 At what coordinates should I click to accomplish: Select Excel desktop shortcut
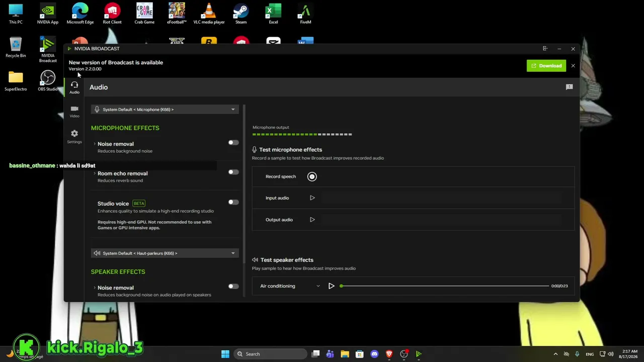tap(273, 14)
